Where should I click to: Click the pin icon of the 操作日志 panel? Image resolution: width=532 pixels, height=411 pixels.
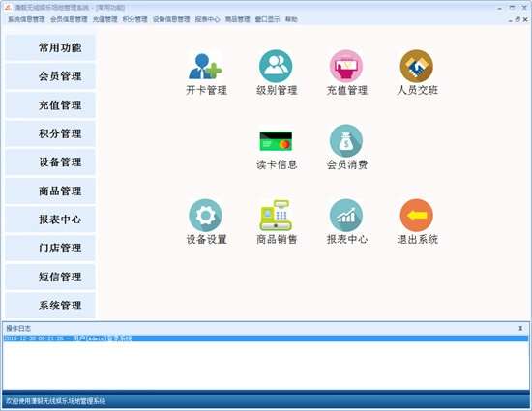click(520, 328)
